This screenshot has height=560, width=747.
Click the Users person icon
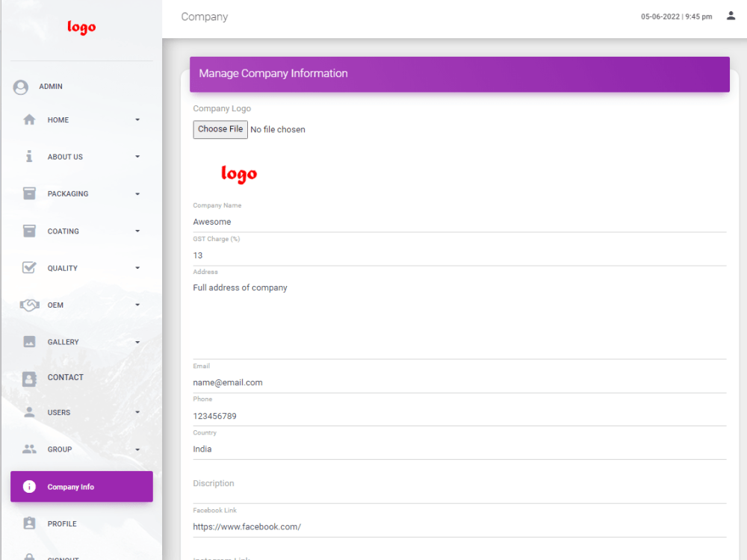coord(30,412)
